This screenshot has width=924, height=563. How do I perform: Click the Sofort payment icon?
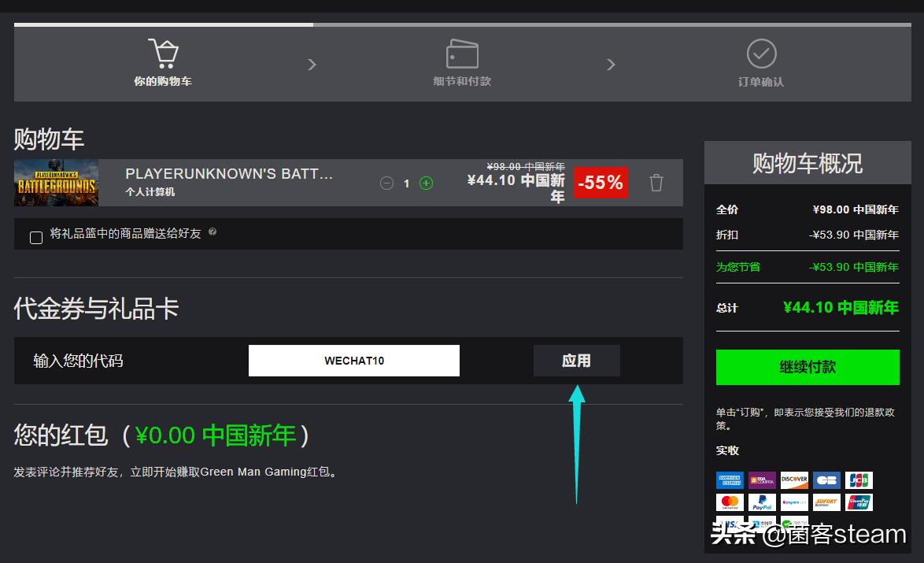click(826, 502)
